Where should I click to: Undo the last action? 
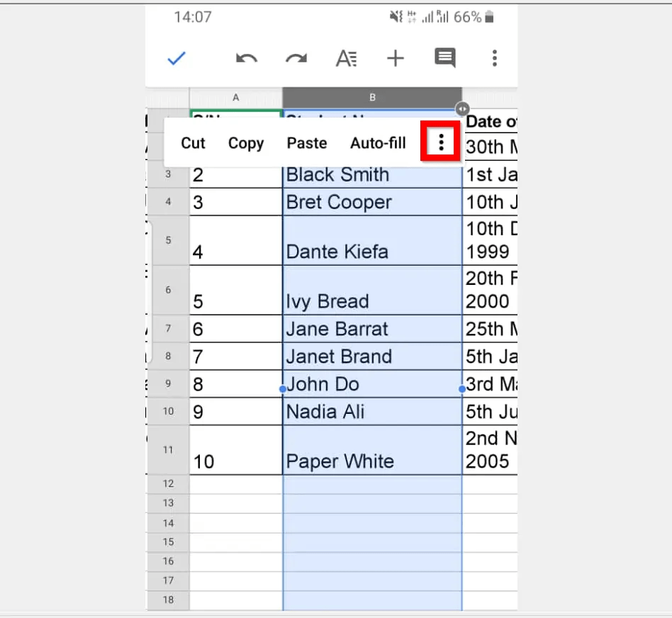(x=246, y=59)
